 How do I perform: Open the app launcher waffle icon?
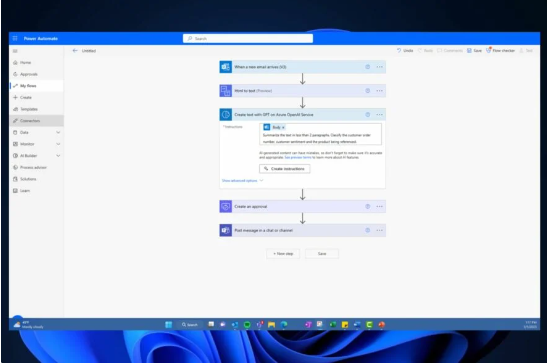pyautogui.click(x=15, y=38)
